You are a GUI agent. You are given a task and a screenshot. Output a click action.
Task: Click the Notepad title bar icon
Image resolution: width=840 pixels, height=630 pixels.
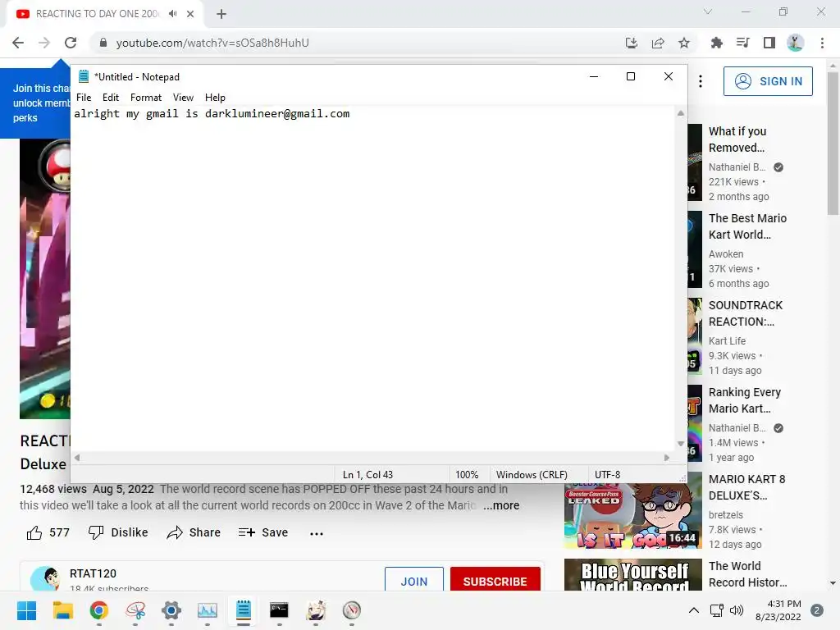pos(84,76)
